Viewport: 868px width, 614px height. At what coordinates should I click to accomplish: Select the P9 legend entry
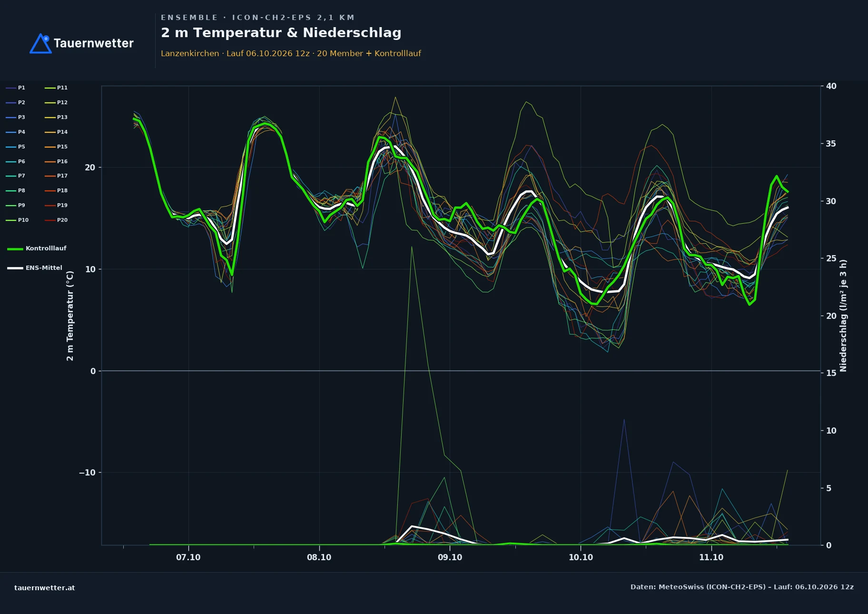coord(16,206)
